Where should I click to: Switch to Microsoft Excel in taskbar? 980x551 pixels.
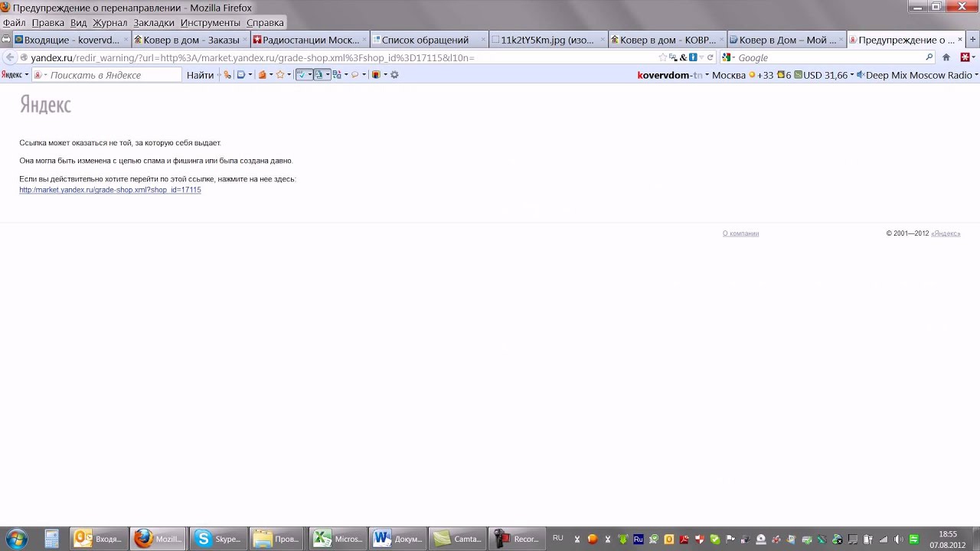click(337, 539)
